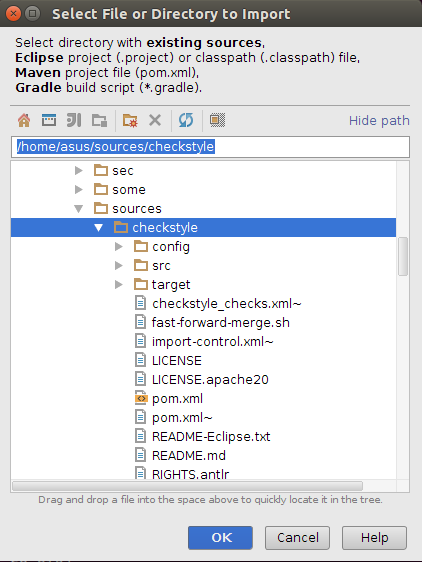Expand the sec folder arrow
Image resolution: width=422 pixels, height=562 pixels.
(79, 171)
